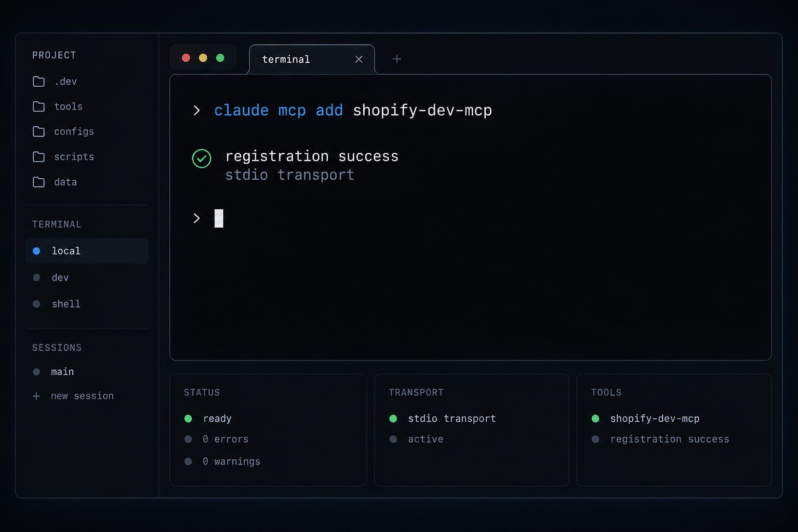This screenshot has width=798, height=532.
Task: Open the tools project folder label
Action: [x=69, y=107]
